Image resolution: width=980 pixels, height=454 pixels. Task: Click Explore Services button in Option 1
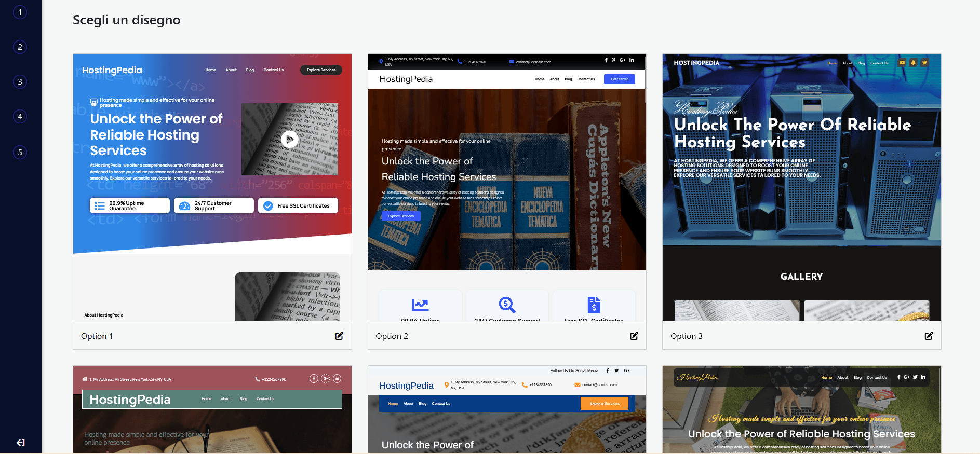click(321, 70)
